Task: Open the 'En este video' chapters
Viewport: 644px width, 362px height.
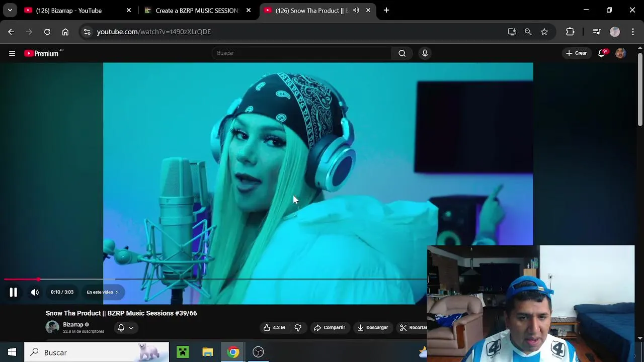Action: 102,292
